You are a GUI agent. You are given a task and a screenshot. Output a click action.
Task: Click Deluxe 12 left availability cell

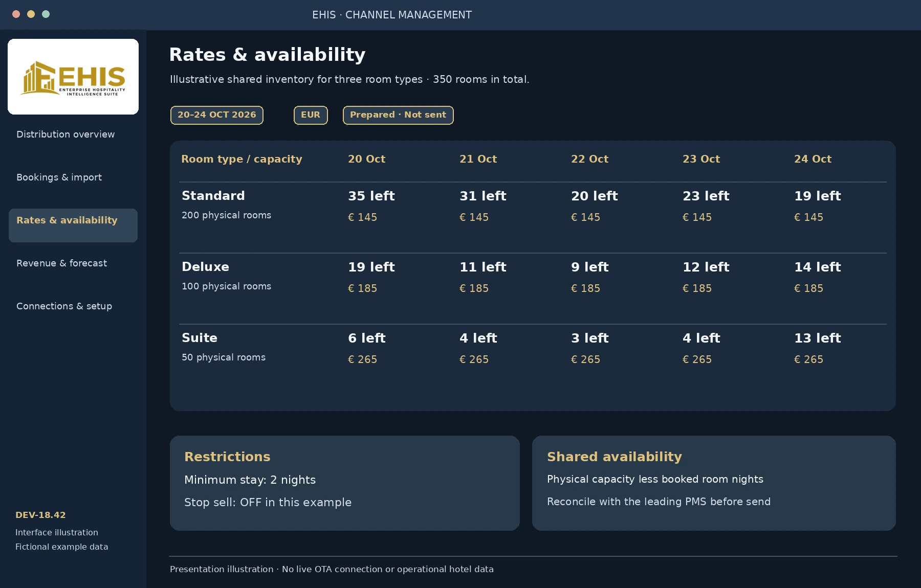point(706,267)
